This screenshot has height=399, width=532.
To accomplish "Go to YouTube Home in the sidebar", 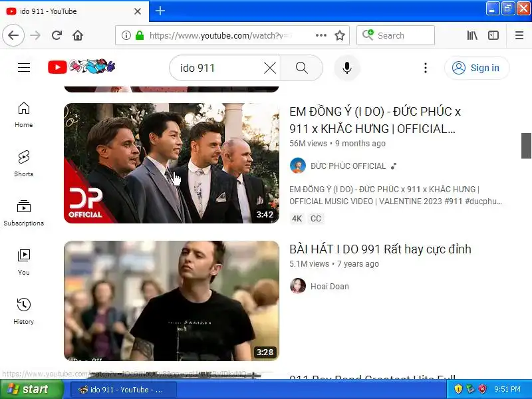I will [24, 115].
